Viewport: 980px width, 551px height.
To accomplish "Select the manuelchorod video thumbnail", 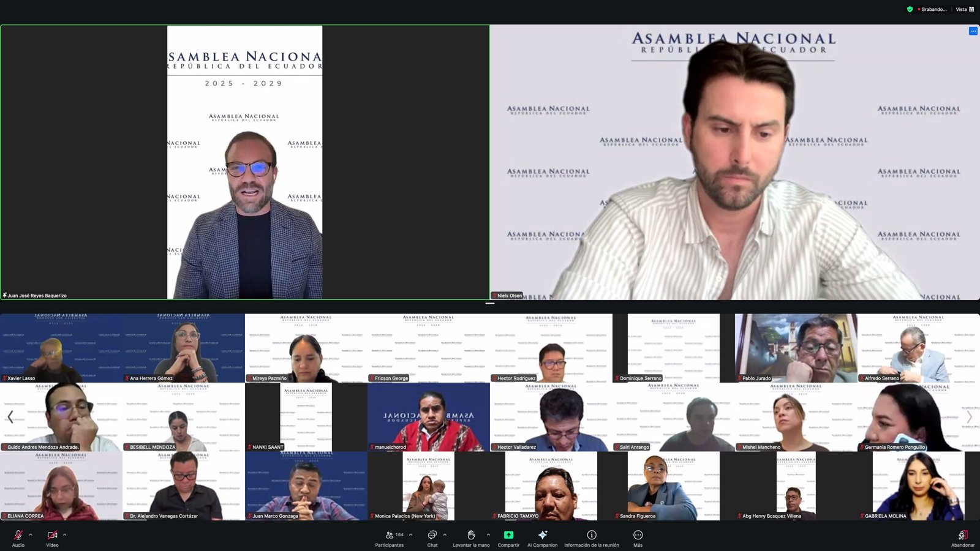I will coord(429,417).
